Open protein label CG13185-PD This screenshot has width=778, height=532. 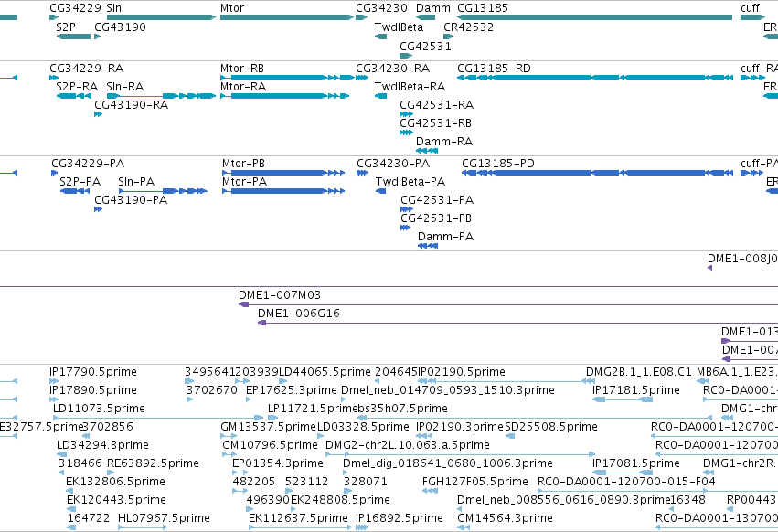[x=498, y=164]
